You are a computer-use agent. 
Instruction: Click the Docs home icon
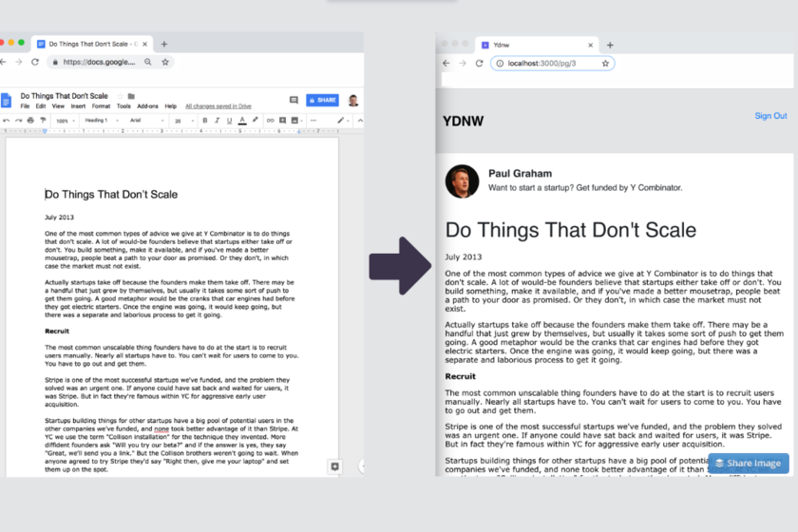pyautogui.click(x=6, y=101)
